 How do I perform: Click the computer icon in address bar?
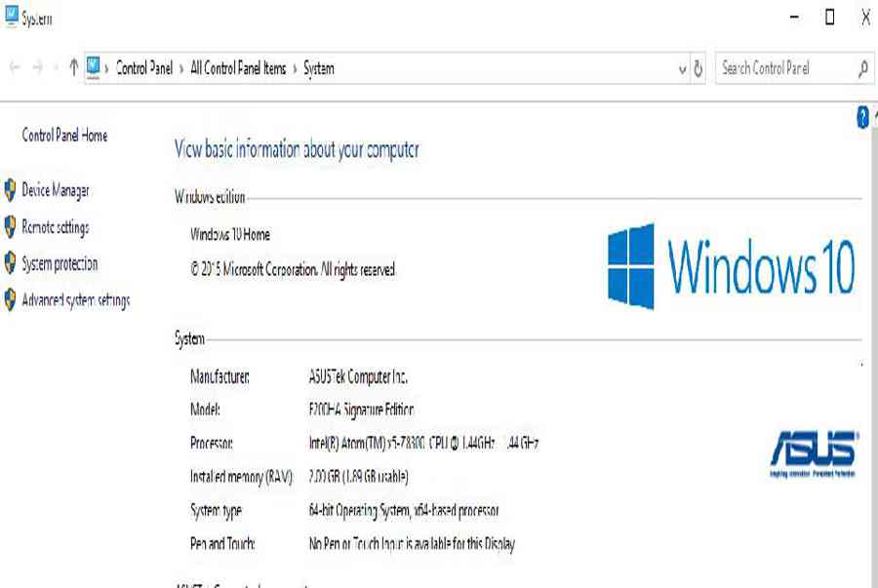(94, 67)
